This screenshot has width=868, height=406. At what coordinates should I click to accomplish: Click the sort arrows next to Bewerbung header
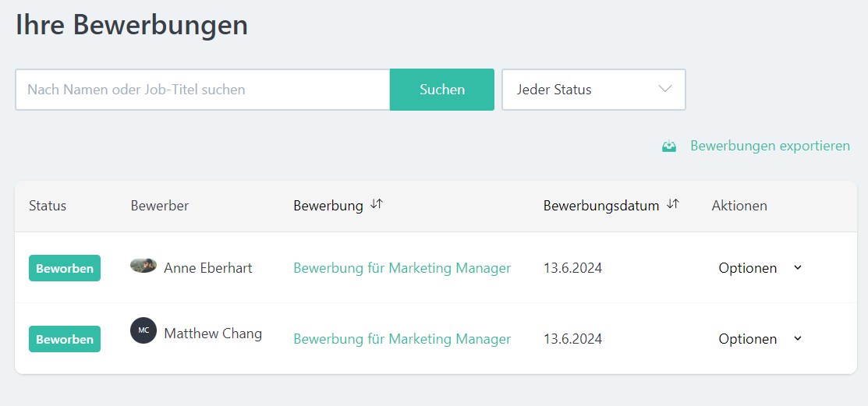pyautogui.click(x=377, y=204)
